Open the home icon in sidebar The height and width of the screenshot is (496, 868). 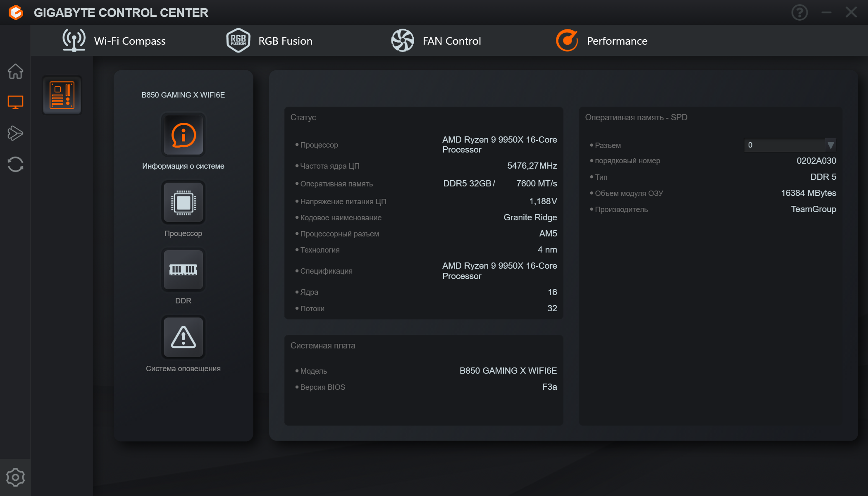pyautogui.click(x=15, y=71)
